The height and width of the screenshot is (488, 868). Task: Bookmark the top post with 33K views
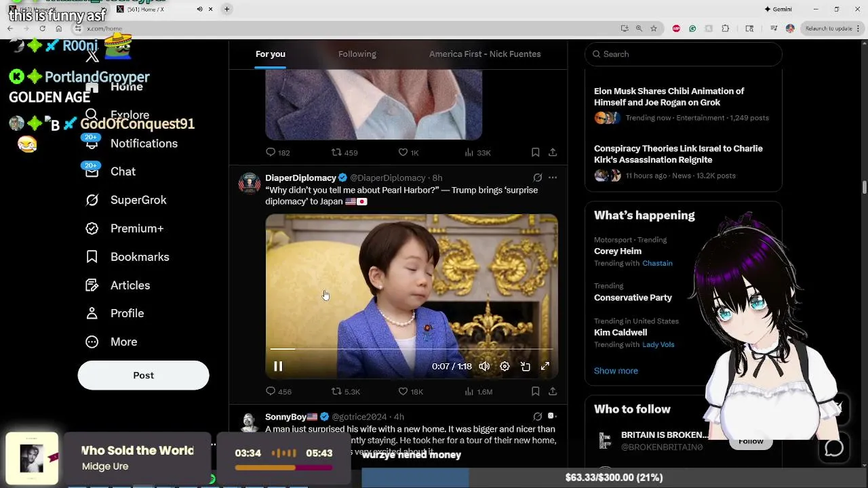coord(535,152)
